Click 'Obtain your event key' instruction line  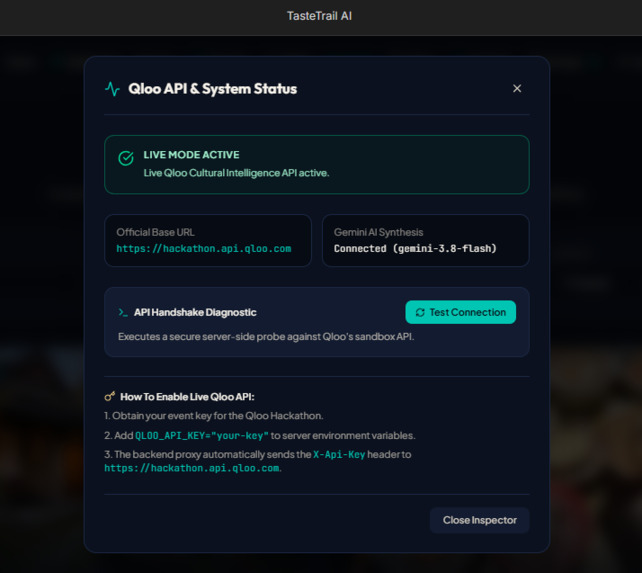(213, 416)
